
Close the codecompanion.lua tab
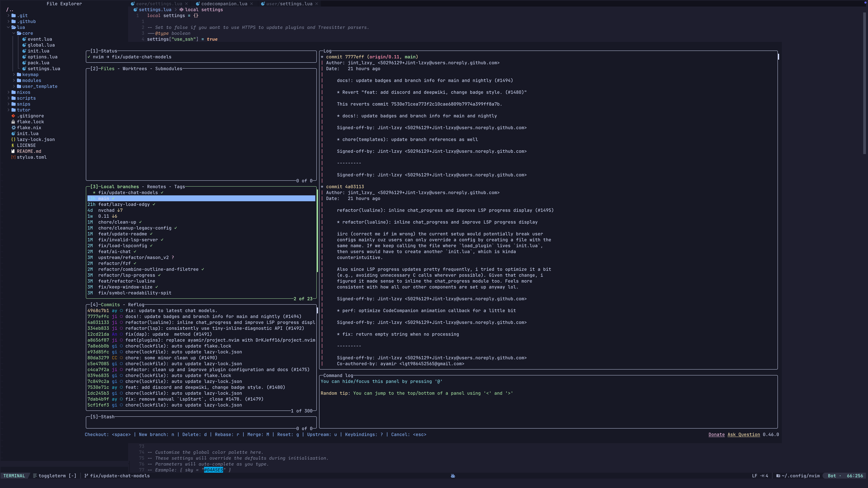[x=251, y=4]
